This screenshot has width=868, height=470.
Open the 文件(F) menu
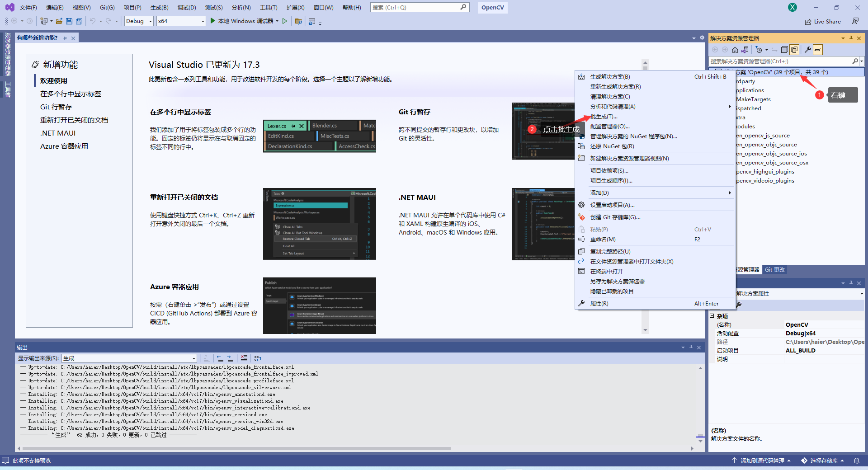(x=28, y=7)
